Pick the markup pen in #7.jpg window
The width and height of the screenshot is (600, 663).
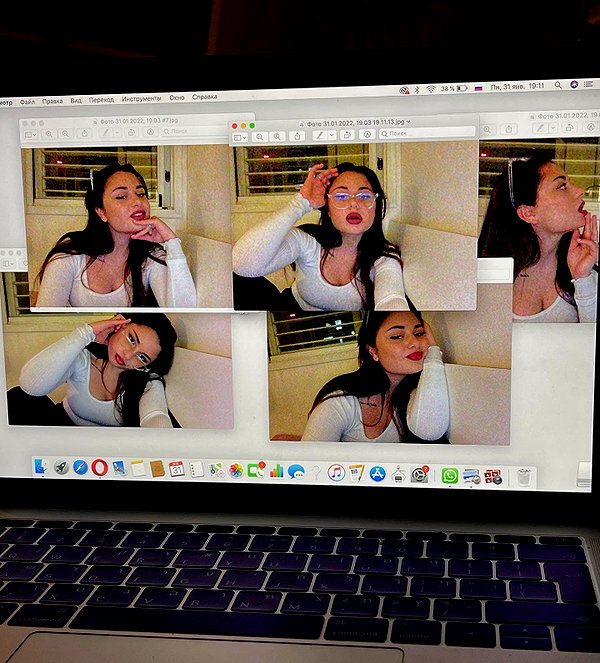pos(106,133)
